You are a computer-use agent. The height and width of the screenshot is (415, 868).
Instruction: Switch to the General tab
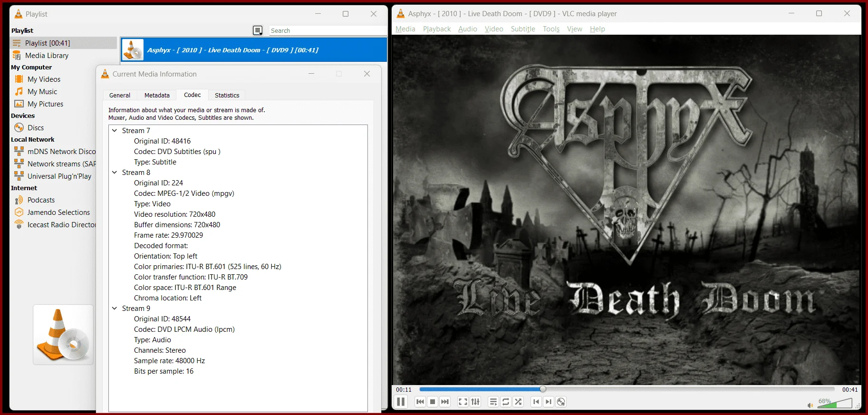(x=120, y=95)
